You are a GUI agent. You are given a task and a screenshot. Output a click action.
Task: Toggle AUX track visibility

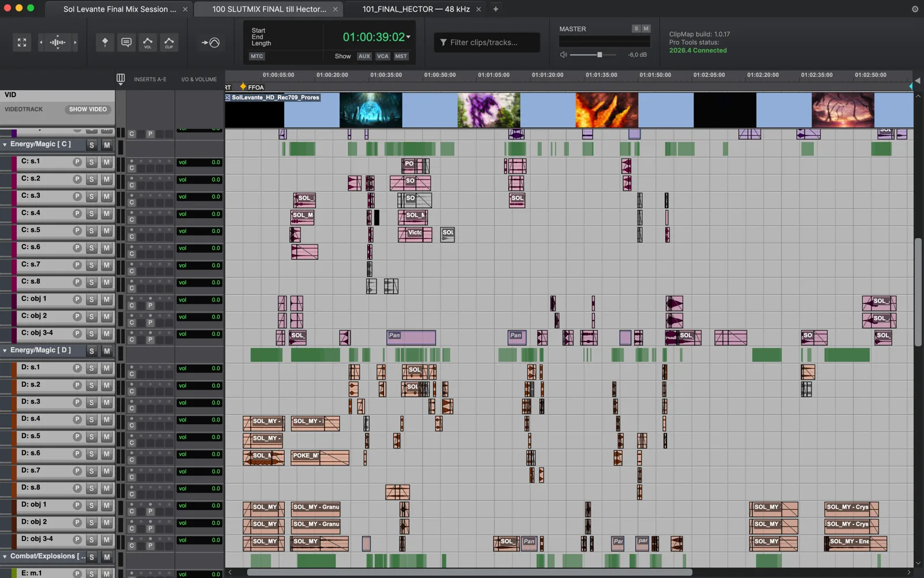pyautogui.click(x=364, y=56)
